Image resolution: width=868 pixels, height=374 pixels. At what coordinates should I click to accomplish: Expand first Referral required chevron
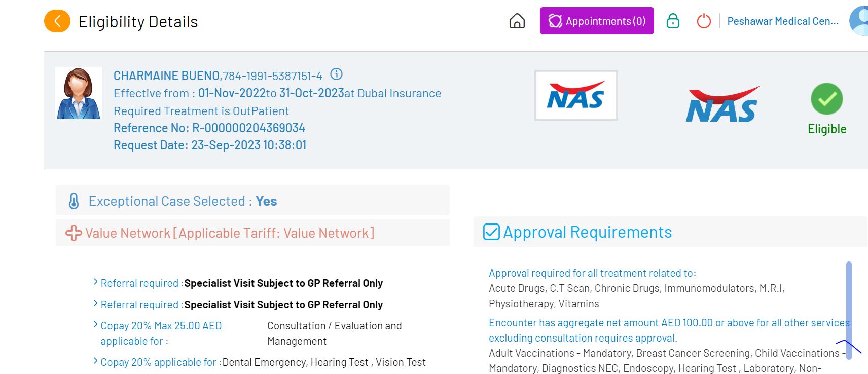(95, 282)
